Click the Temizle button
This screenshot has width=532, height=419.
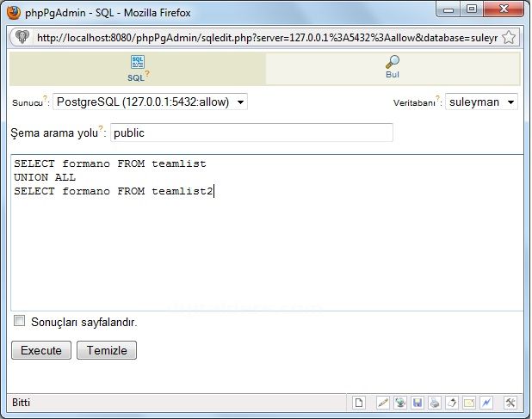(107, 350)
